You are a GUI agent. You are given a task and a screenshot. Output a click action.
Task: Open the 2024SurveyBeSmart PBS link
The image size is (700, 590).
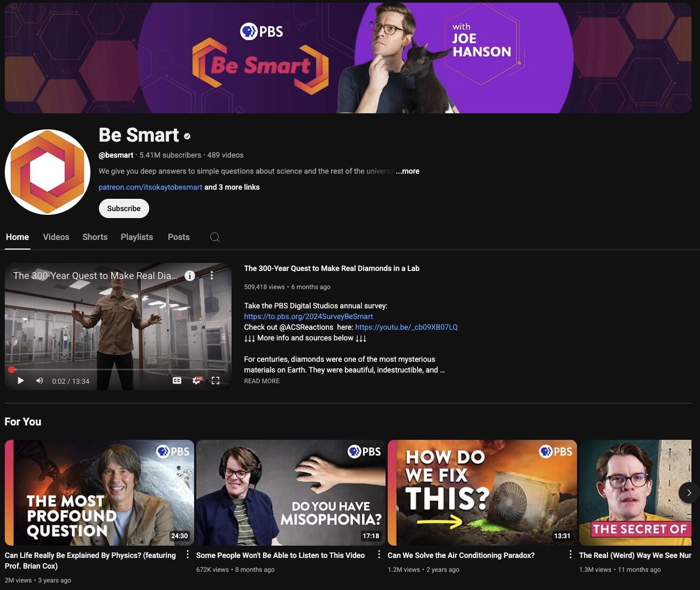(309, 316)
